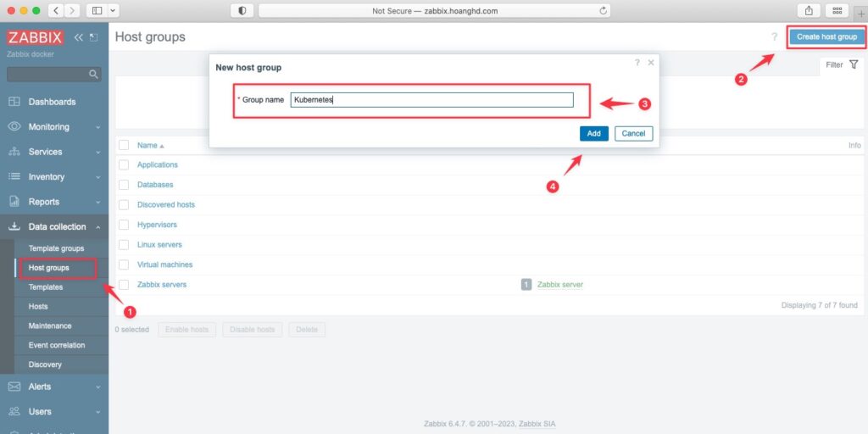Open help in New host group dialog
This screenshot has height=434, width=868.
coord(637,63)
